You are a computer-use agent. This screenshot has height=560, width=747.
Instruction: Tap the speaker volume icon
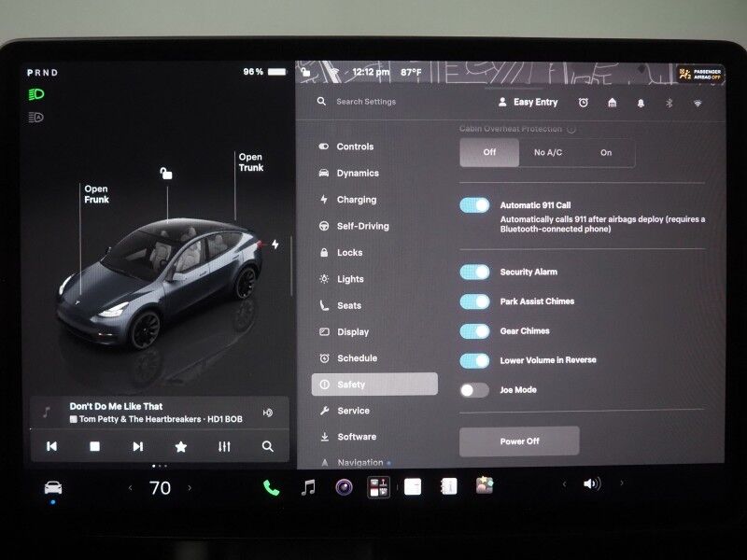(x=592, y=483)
